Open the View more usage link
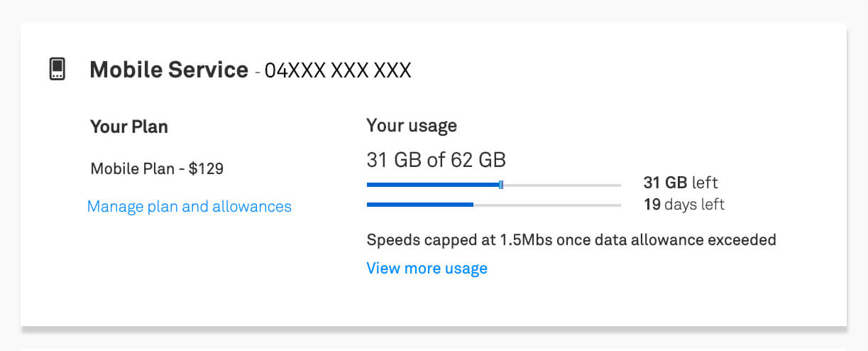This screenshot has height=351, width=868. point(427,269)
